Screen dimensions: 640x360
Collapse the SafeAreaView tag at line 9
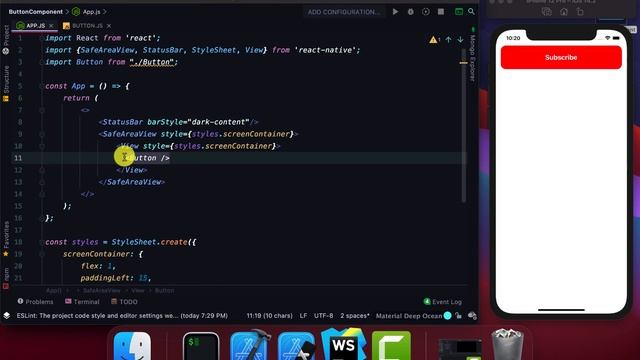click(42, 134)
